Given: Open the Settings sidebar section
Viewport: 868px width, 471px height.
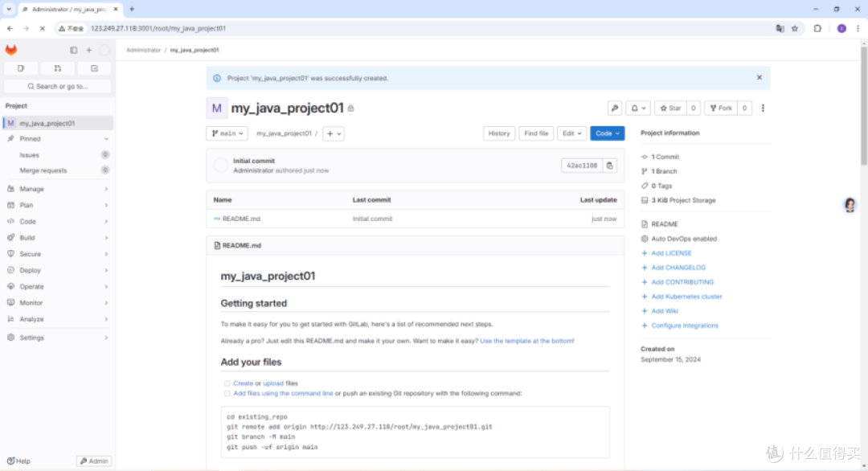Looking at the screenshot, I should 58,338.
